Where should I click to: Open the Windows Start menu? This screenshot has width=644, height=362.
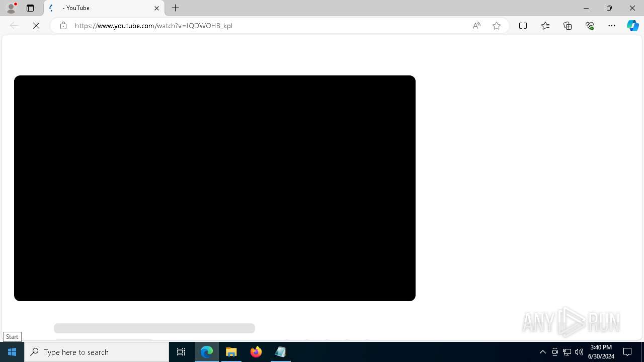pyautogui.click(x=12, y=352)
